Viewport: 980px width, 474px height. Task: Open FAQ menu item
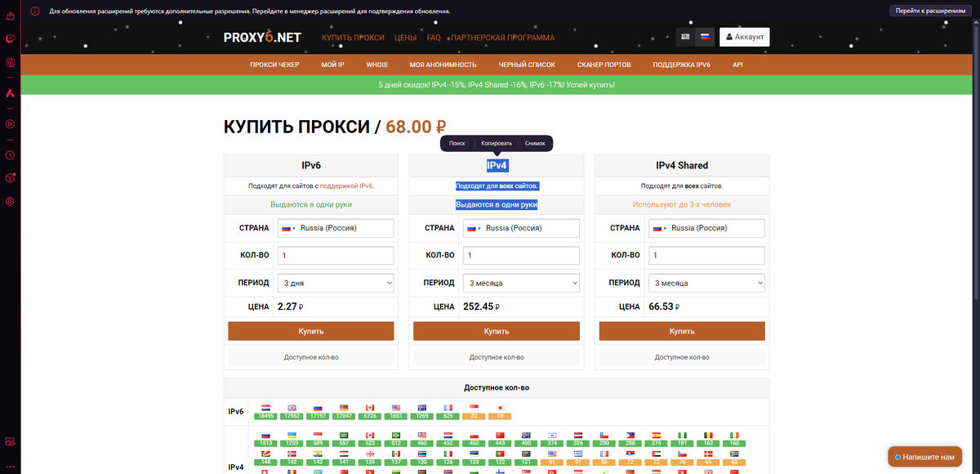coord(434,38)
